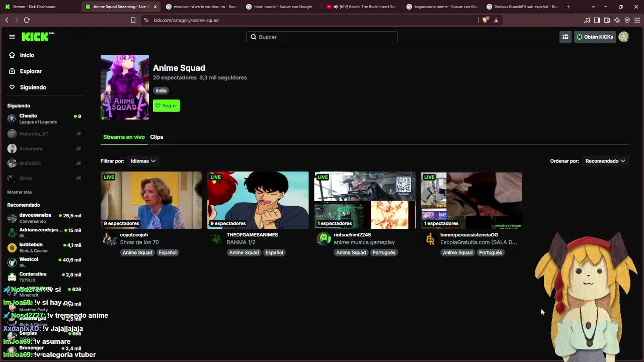The image size is (644, 362).
Task: Open the THEOFGAMESANIMES channel name link
Action: [252, 235]
